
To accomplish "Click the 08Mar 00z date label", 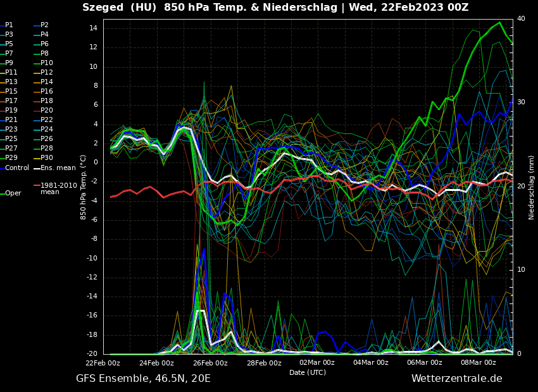I will point(478,363).
